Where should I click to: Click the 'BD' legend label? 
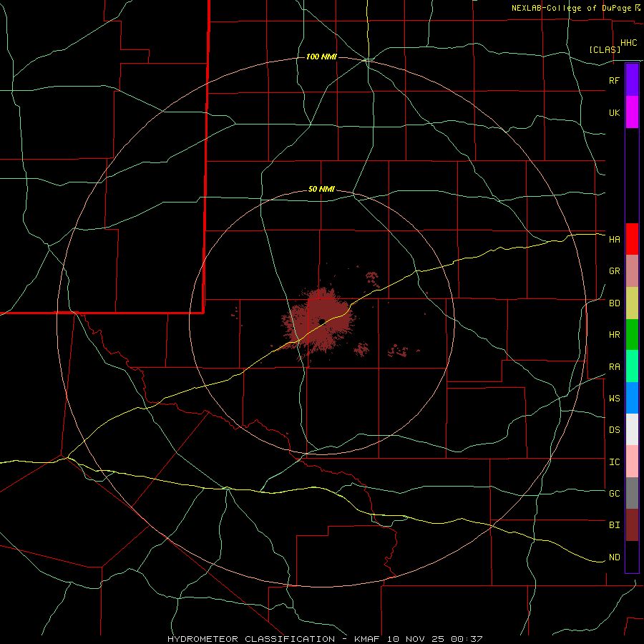click(x=614, y=303)
